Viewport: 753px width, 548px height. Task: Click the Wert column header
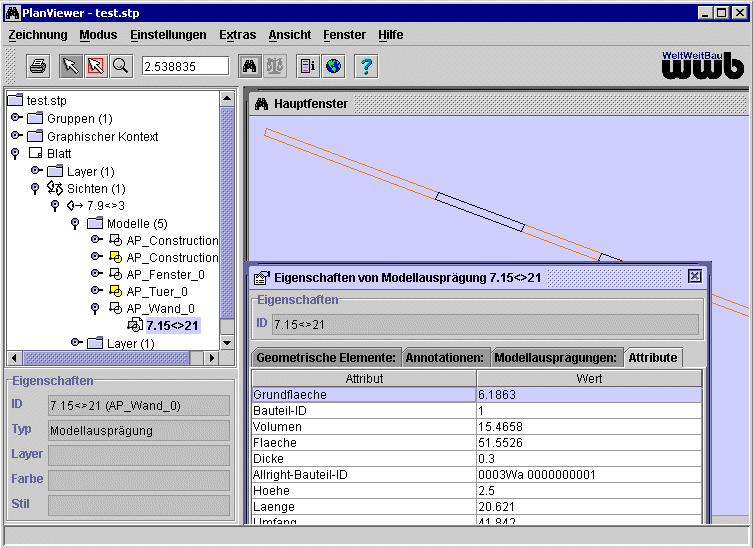tap(589, 378)
